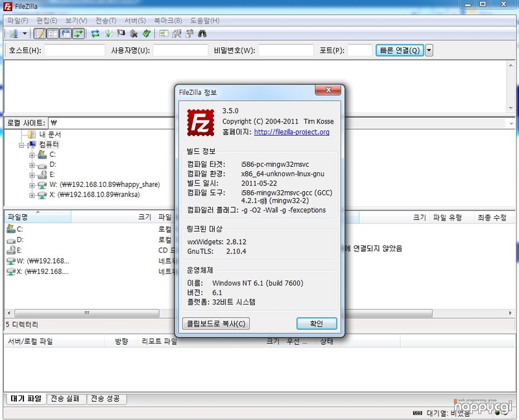Click the C: drive icon in the file list
The width and height of the screenshot is (519, 420).
[x=11, y=229]
